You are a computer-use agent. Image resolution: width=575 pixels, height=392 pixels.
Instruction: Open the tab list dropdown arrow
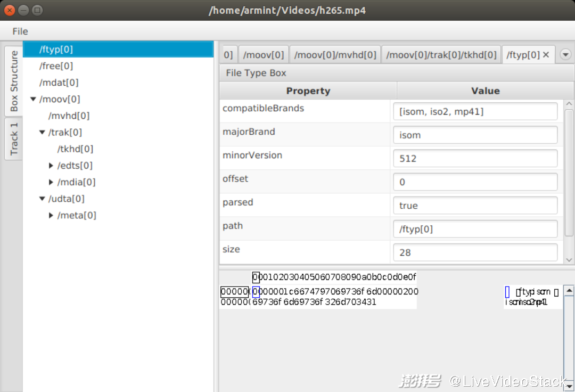tap(565, 55)
